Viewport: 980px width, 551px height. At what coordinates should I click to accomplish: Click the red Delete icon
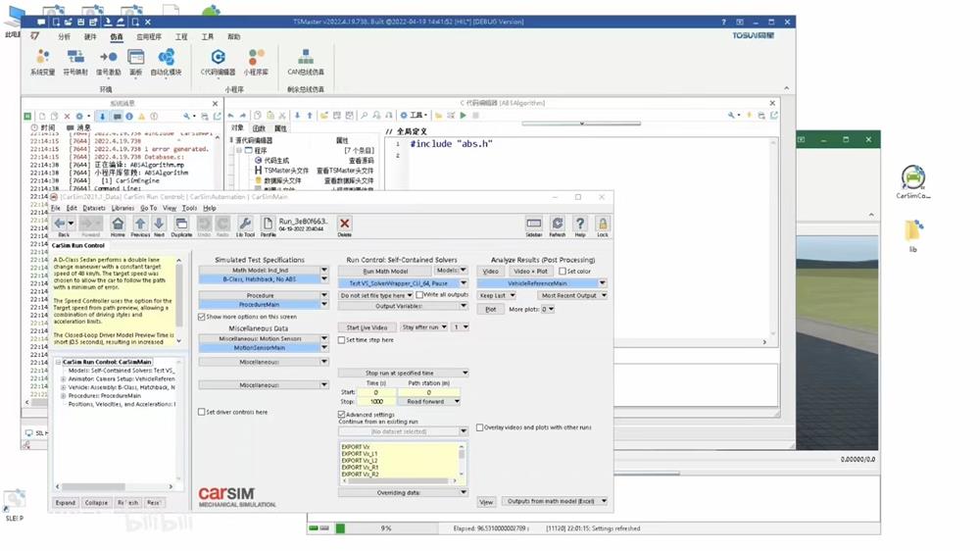344,225
